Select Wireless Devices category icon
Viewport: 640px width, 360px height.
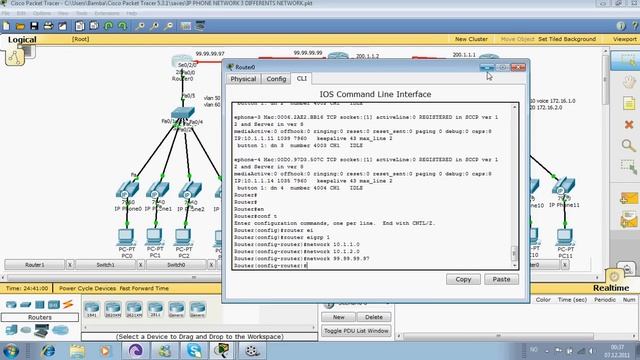coord(54,304)
